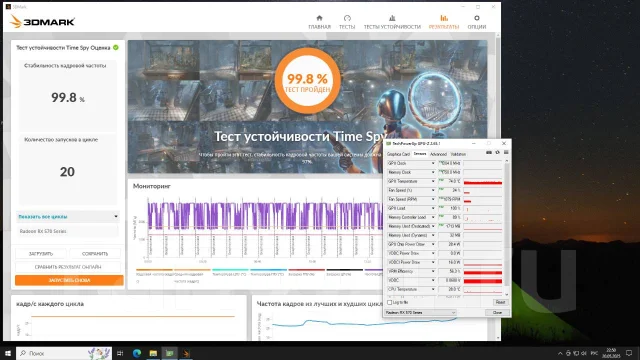Click the orange legend color bar

pyautogui.click(x=154, y=269)
